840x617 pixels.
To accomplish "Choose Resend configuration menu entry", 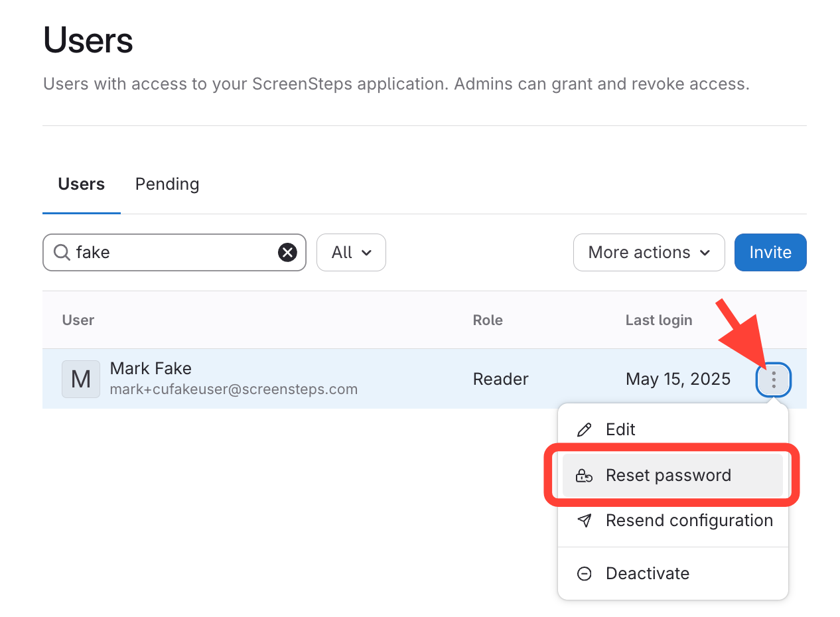I will coord(689,521).
